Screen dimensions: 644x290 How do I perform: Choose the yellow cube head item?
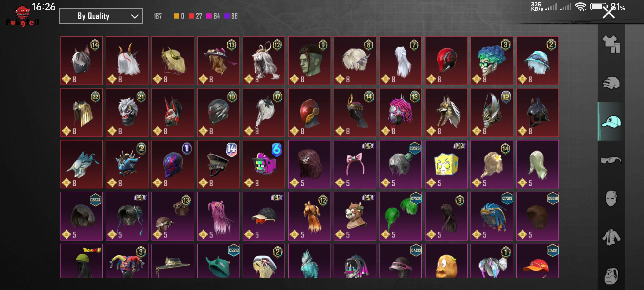pyautogui.click(x=446, y=164)
